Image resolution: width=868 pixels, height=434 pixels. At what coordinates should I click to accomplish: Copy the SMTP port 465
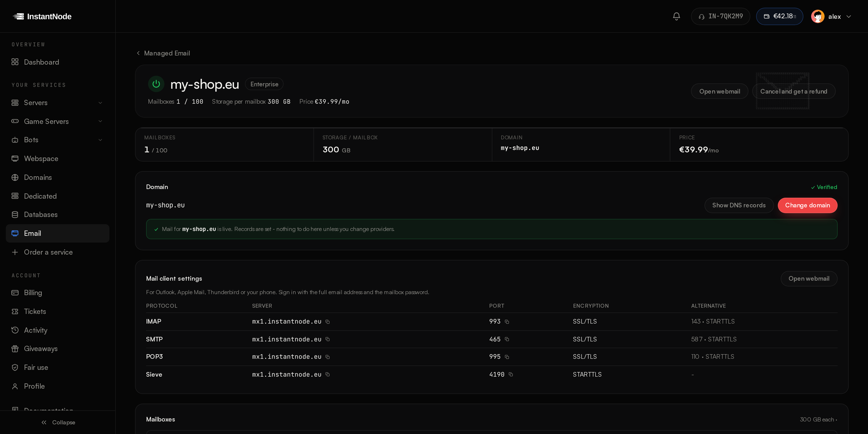click(x=507, y=339)
